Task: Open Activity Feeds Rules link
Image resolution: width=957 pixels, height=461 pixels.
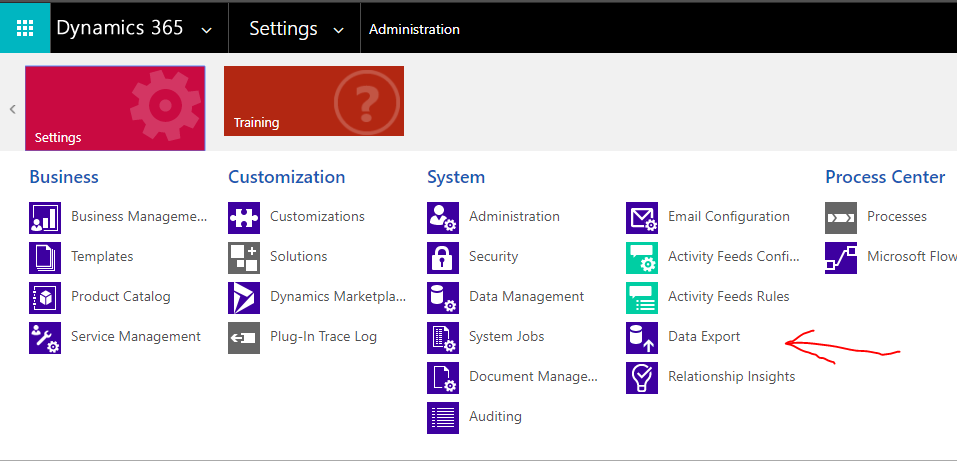Action: (x=729, y=297)
